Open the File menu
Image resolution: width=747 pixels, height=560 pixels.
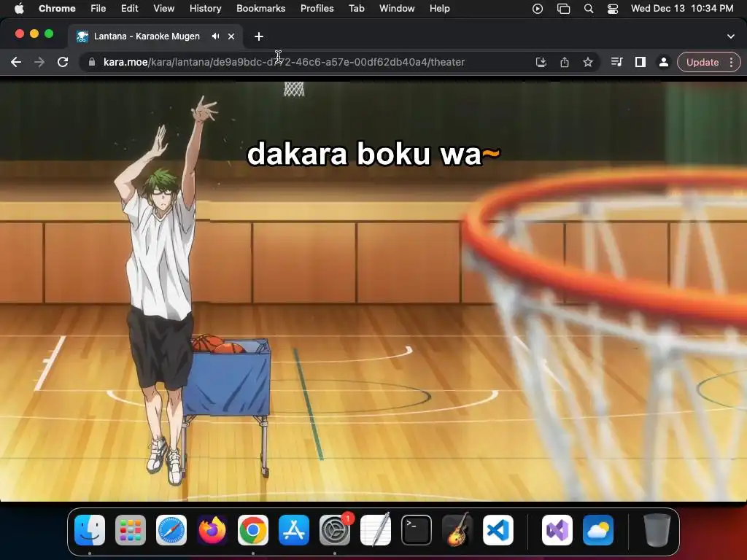pos(98,8)
